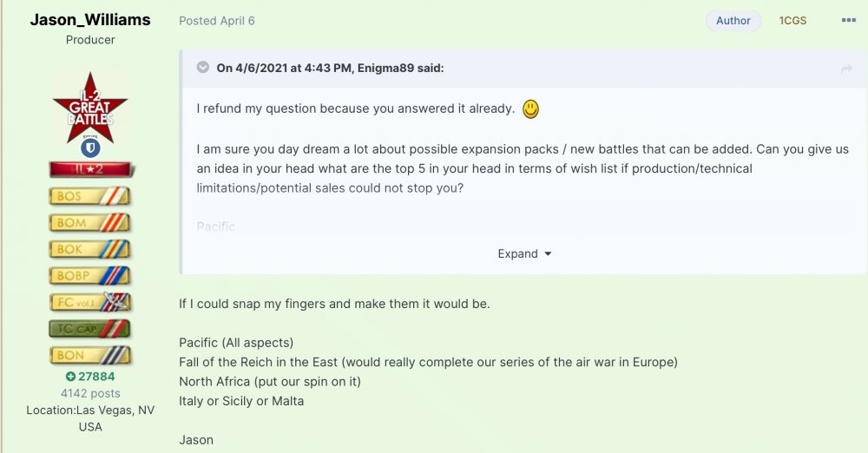The width and height of the screenshot is (868, 453).
Task: Click the BOBP gold badge
Action: 90,276
